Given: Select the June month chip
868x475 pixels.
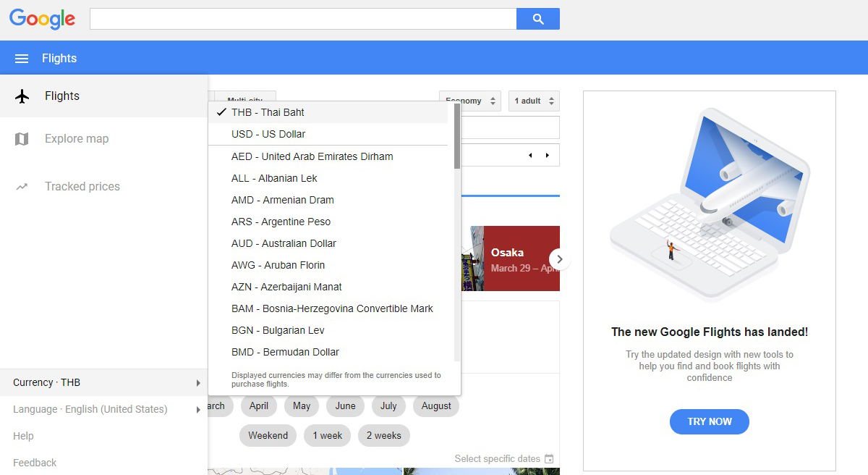Looking at the screenshot, I should point(345,406).
